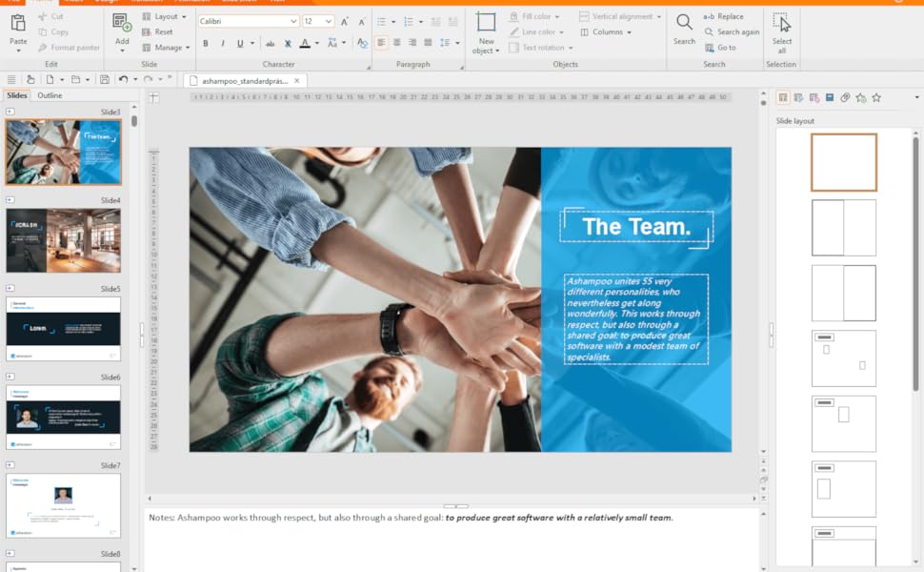Viewport: 924px width, 572px height.
Task: Click the Save icon in quick toolbar
Action: pos(105,80)
